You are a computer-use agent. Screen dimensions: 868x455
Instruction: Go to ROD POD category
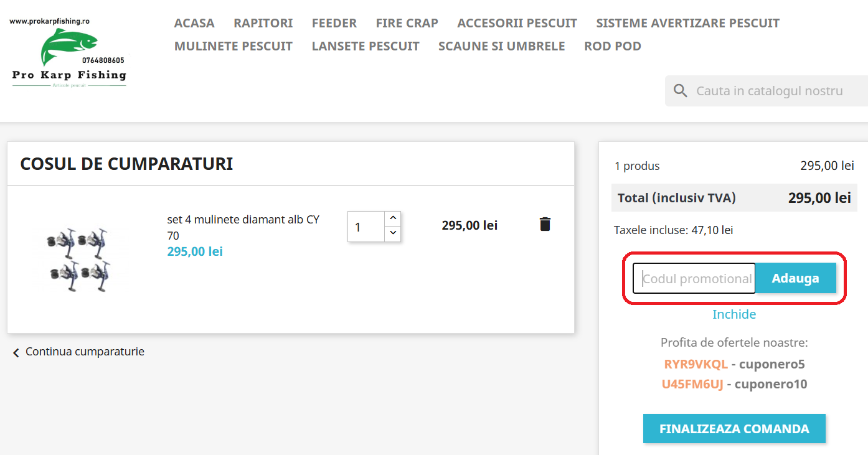[x=612, y=46]
